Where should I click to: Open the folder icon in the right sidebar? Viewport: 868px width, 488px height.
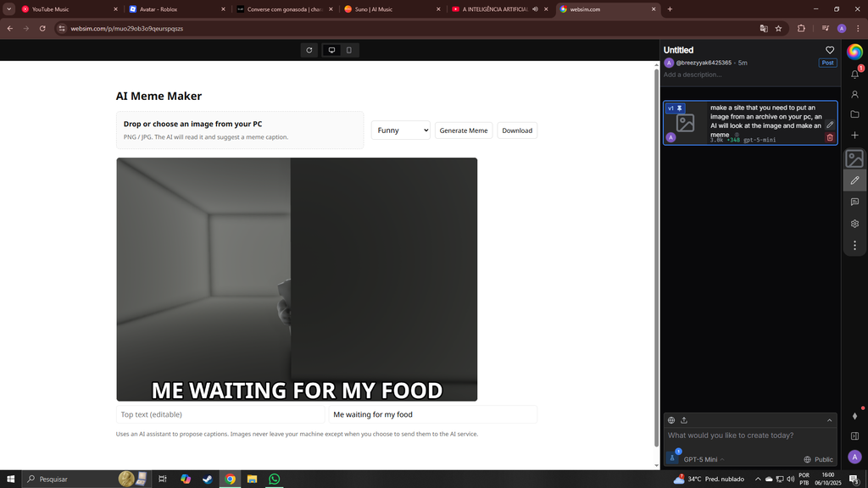click(854, 114)
